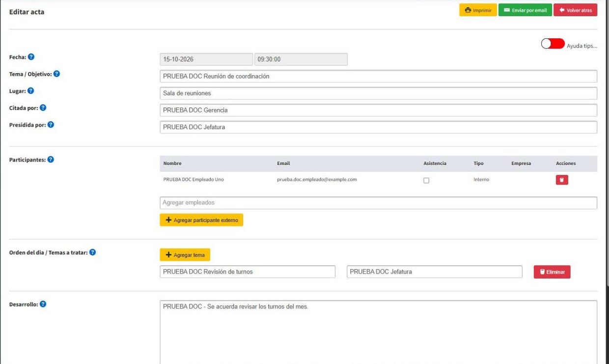The height and width of the screenshot is (364, 609).
Task: Click the time field 09:30:00
Action: (301, 59)
